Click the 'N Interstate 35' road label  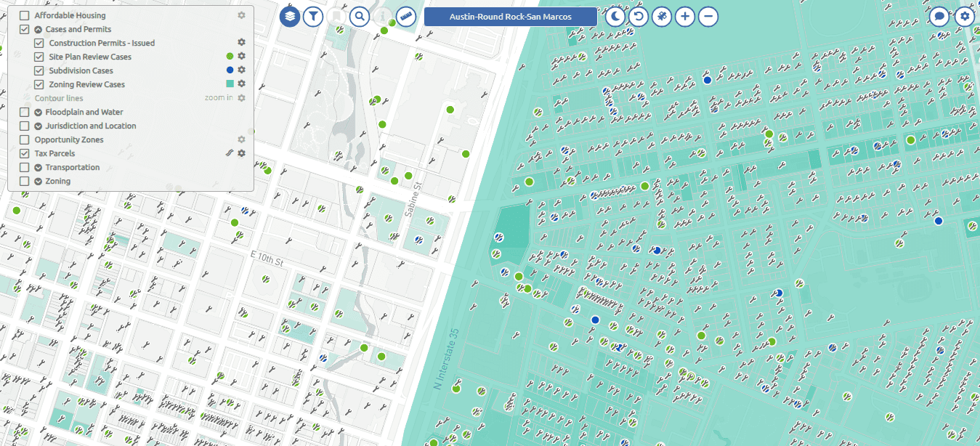pos(446,358)
